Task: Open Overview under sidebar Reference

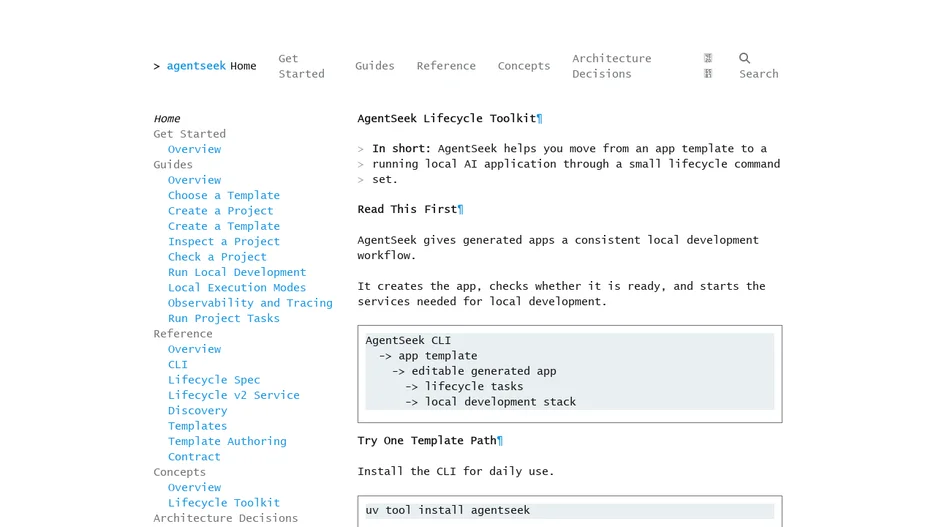Action: (194, 349)
